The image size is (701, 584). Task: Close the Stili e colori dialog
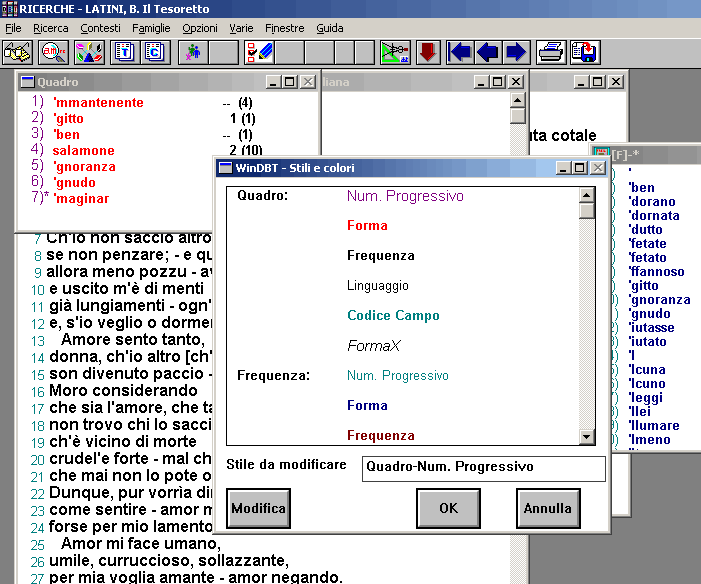(x=598, y=168)
